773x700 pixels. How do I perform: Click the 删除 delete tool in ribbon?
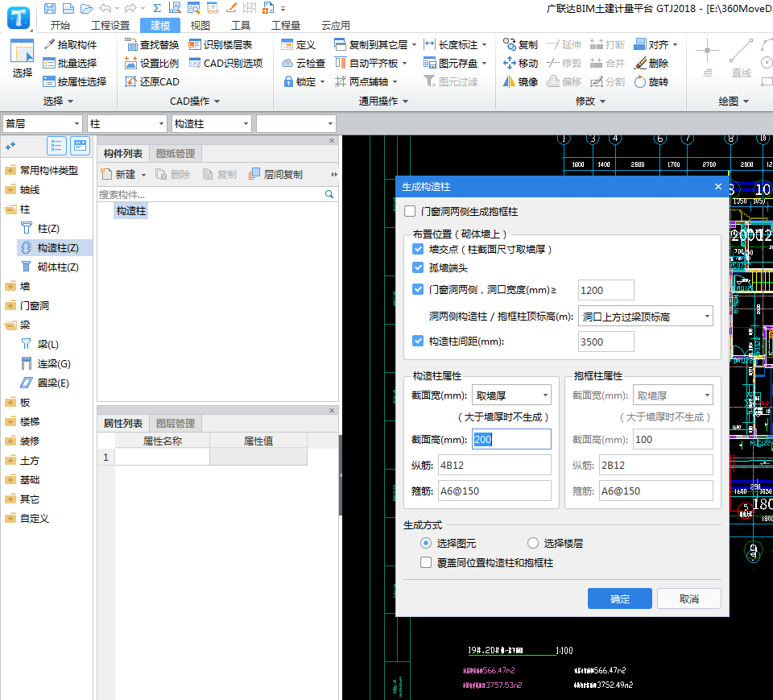(x=651, y=63)
